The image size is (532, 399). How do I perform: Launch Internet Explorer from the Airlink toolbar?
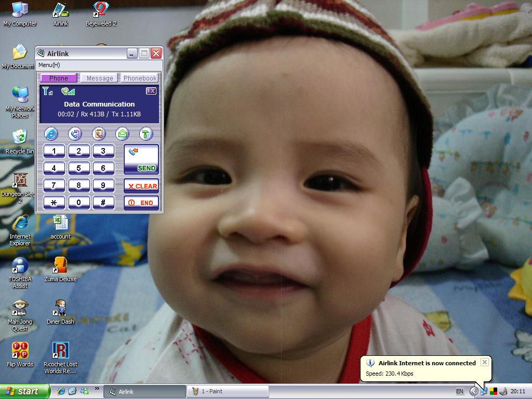pos(51,134)
